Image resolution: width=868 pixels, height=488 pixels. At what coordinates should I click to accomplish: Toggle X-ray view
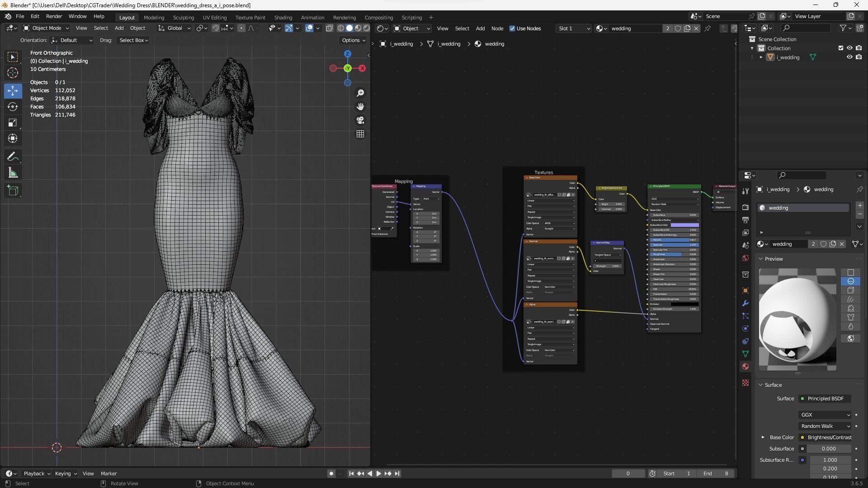[330, 28]
